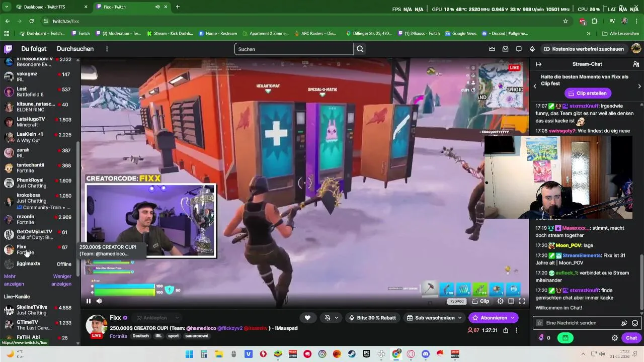
Task: Go to next chat banner slide
Action: (x=639, y=86)
